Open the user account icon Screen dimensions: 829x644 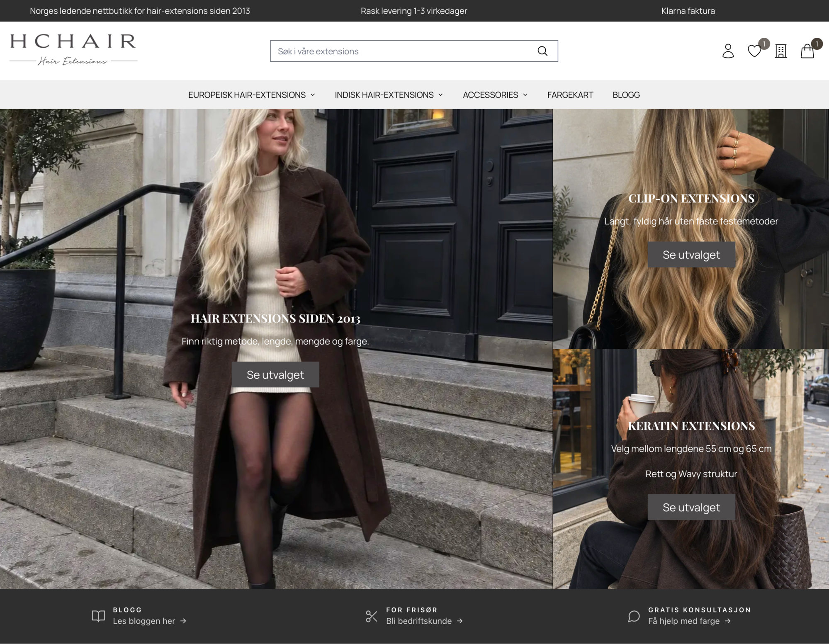[x=728, y=51]
